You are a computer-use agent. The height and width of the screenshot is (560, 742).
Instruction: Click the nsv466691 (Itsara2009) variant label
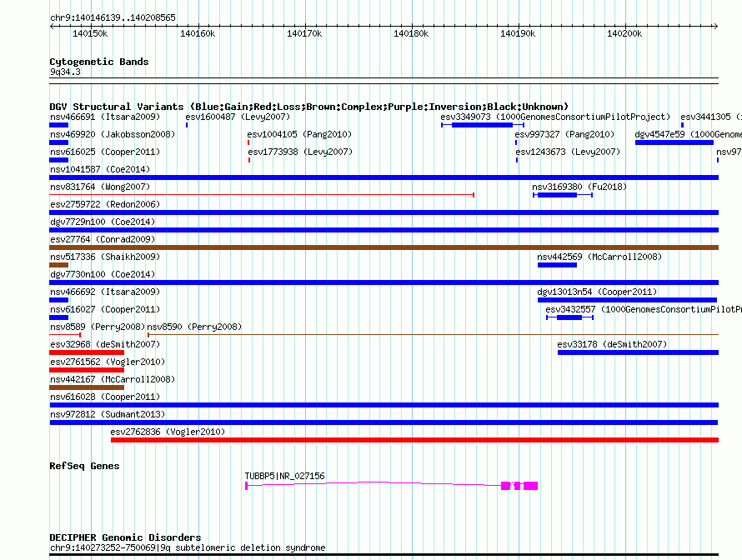(105, 117)
